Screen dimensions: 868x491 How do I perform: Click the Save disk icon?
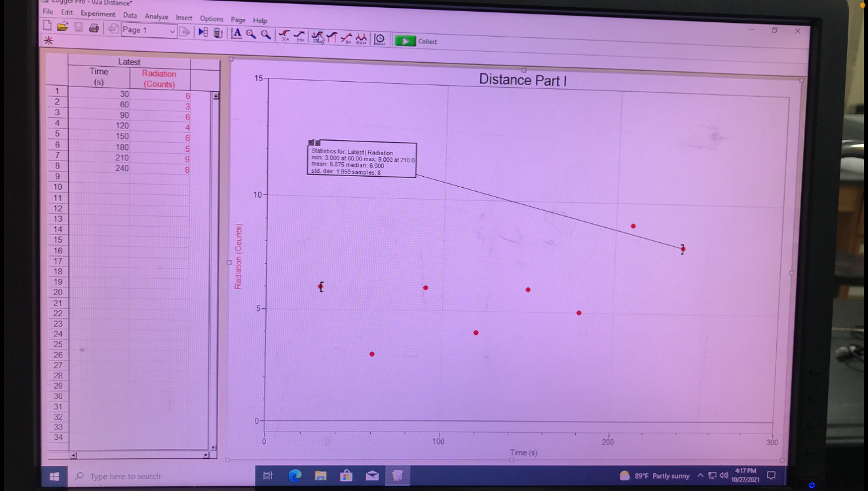(x=79, y=27)
